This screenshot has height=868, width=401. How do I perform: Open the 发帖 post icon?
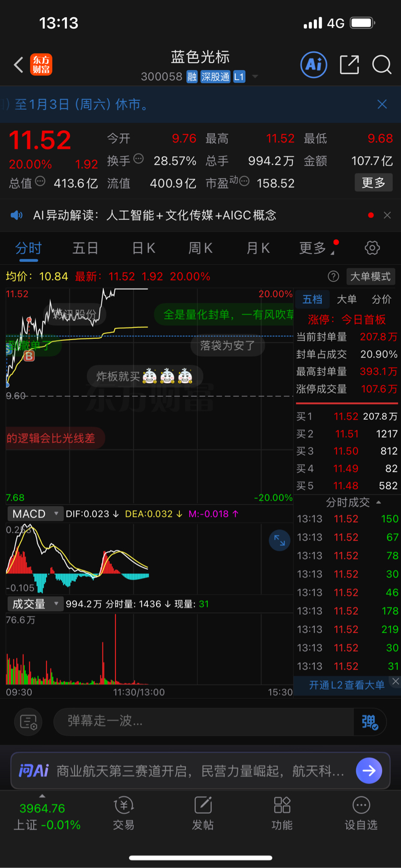click(203, 814)
